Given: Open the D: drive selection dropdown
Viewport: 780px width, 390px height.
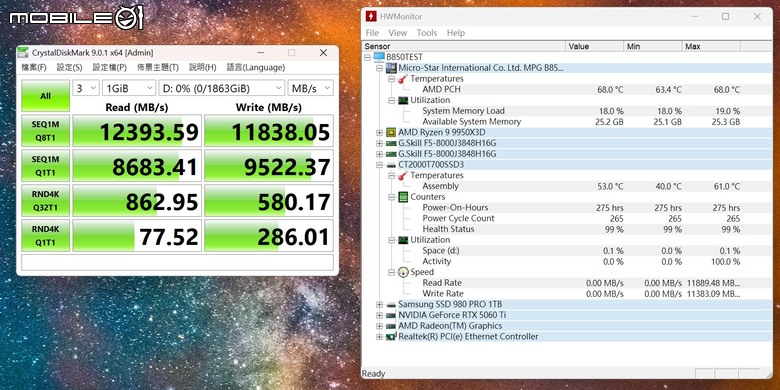Looking at the screenshot, I should click(x=222, y=88).
